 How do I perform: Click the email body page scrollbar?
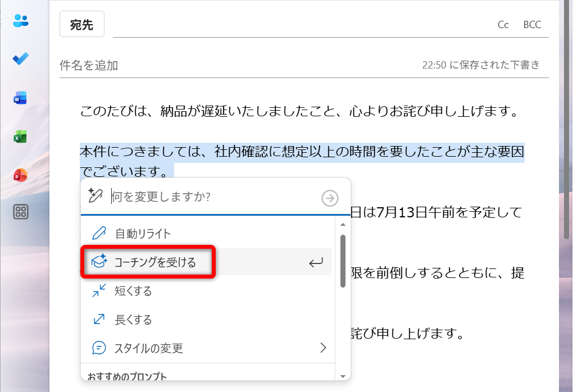tap(566, 121)
